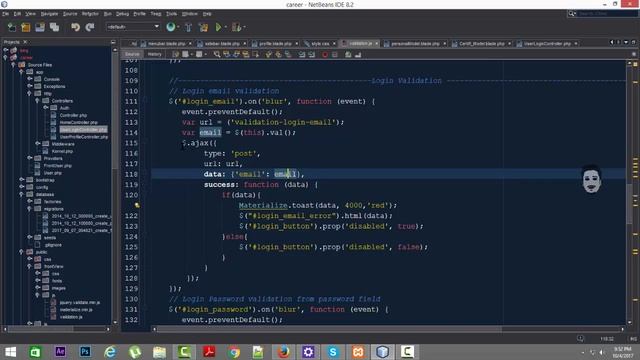This screenshot has width=640, height=360.
Task: Click the lightbulb hint icon at line 121
Action: pyautogui.click(x=137, y=205)
